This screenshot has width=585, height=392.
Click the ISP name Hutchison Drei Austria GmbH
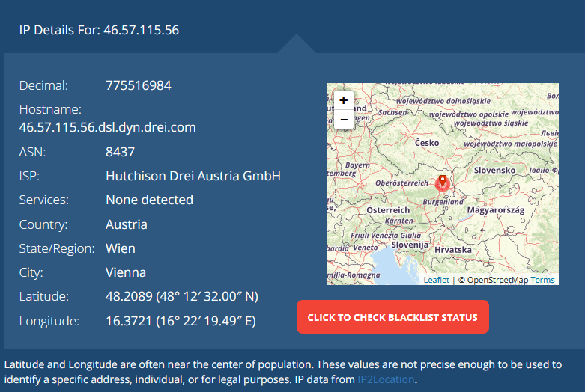click(x=193, y=177)
